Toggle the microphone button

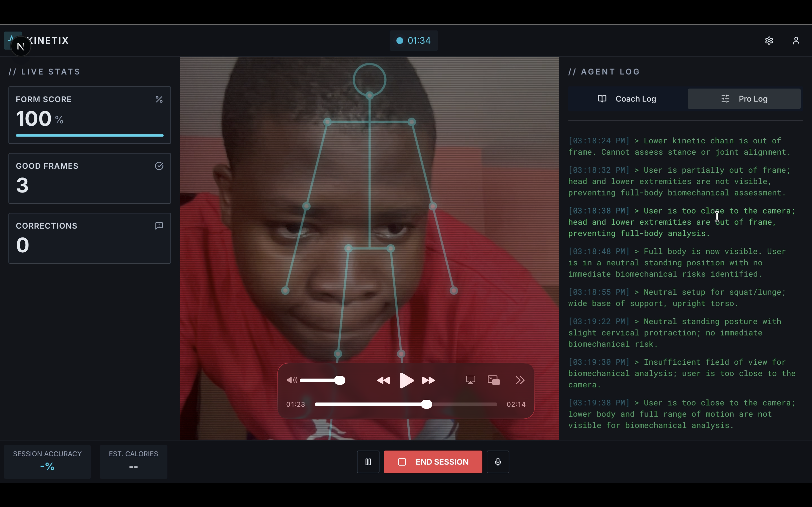[498, 462]
